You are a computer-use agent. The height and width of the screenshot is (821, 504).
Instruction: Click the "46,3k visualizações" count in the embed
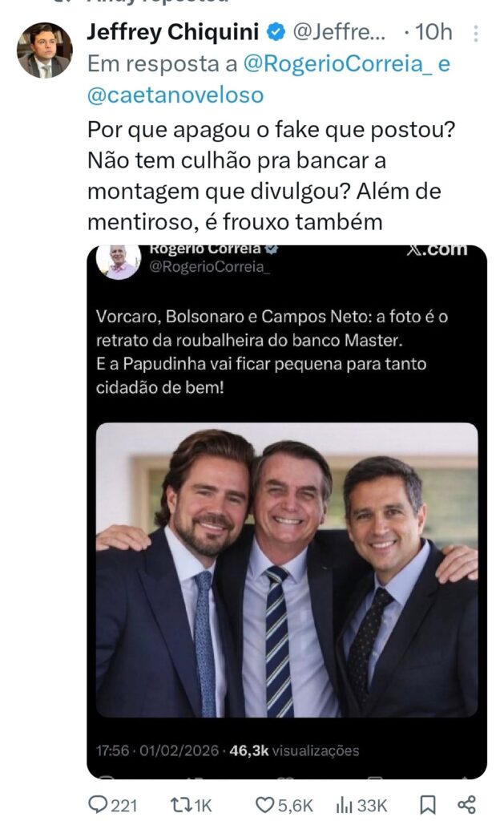[294, 750]
